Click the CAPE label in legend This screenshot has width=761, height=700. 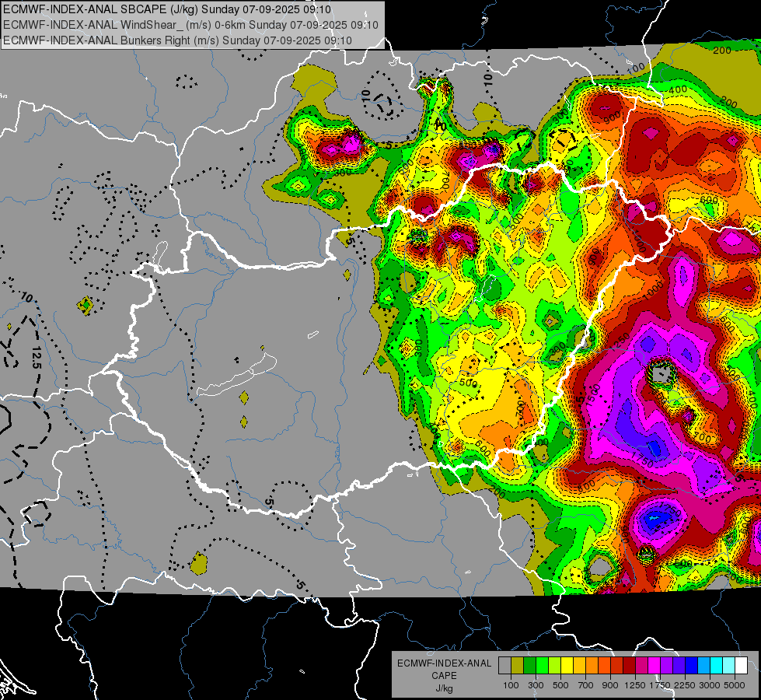pos(444,676)
